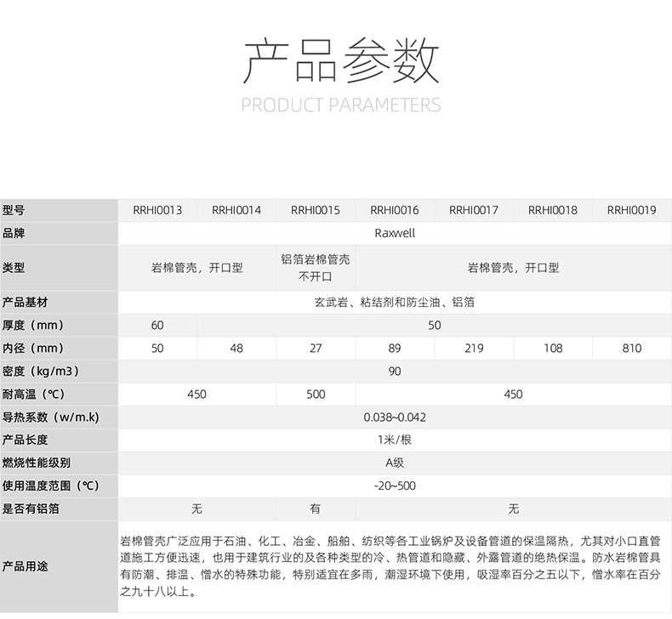Select the RRHI0014 model column header

[x=236, y=210]
